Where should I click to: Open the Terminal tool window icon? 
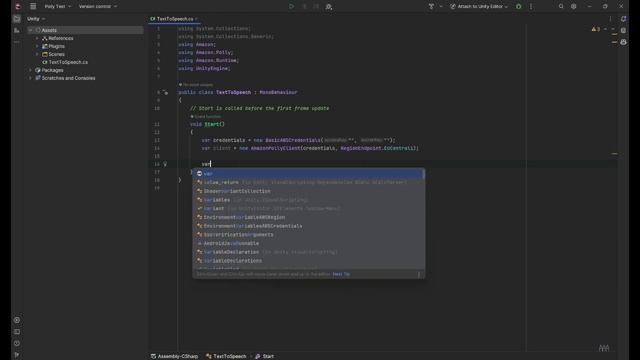(x=17, y=332)
